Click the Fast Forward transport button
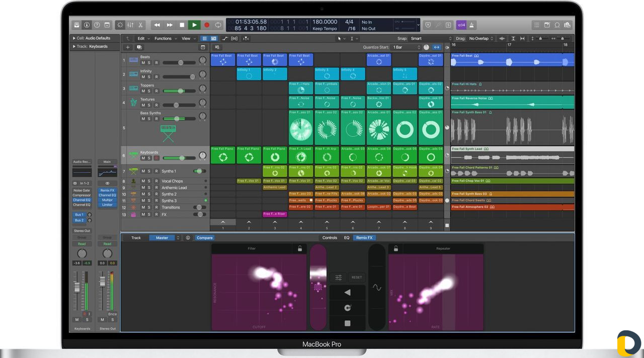Image resolution: width=644 pixels, height=358 pixels. point(170,25)
